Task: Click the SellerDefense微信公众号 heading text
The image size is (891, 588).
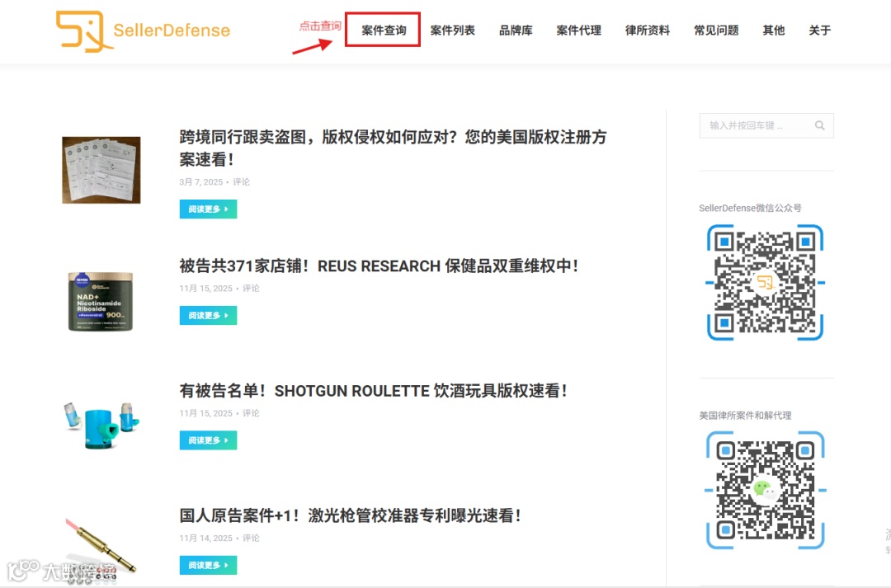Action: tap(750, 208)
